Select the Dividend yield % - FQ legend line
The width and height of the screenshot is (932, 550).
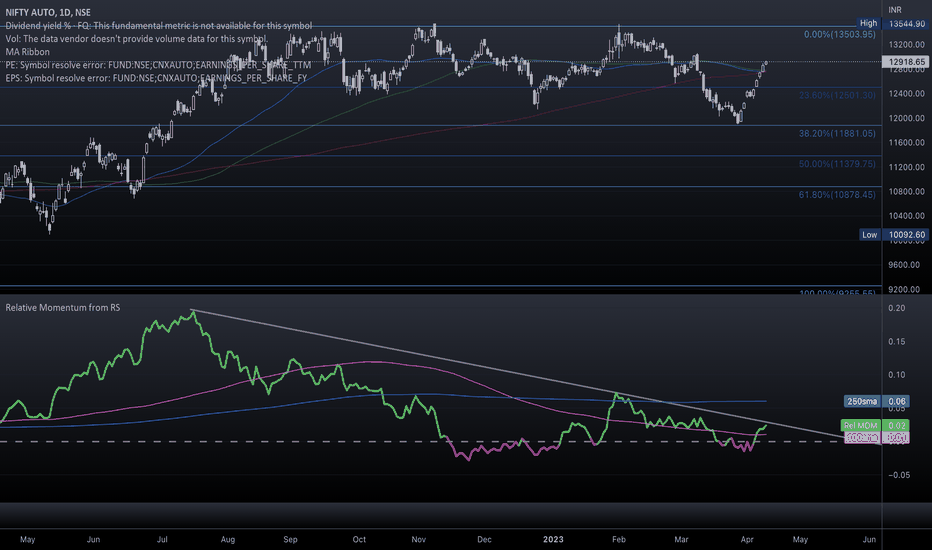[x=159, y=26]
